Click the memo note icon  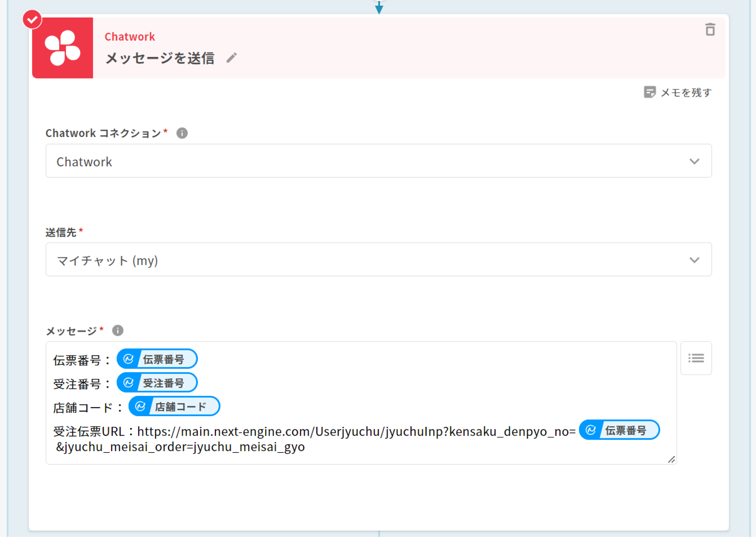[650, 92]
